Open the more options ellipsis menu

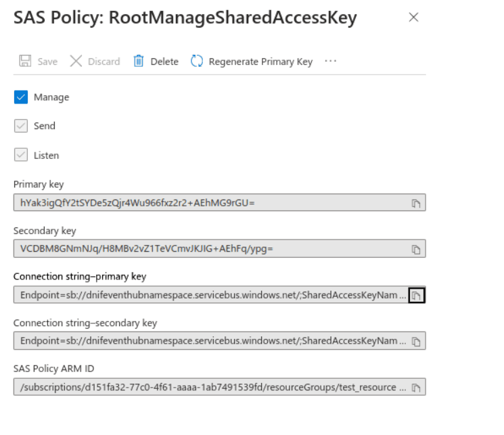[330, 61]
